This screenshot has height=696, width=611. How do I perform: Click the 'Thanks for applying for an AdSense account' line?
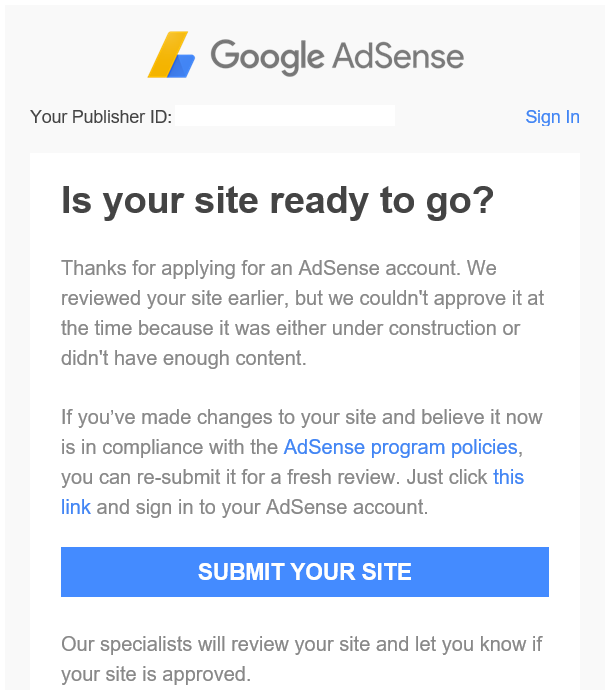point(279,269)
